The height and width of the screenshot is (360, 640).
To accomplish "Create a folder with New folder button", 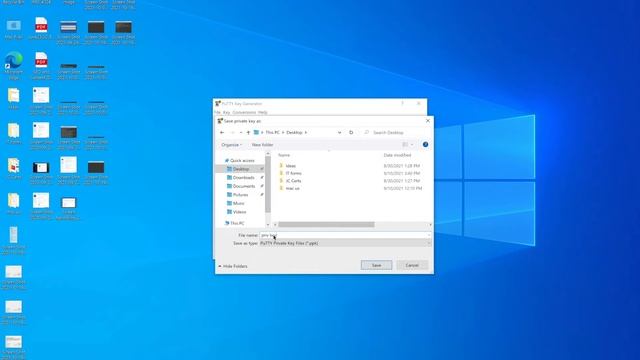I will (x=262, y=145).
